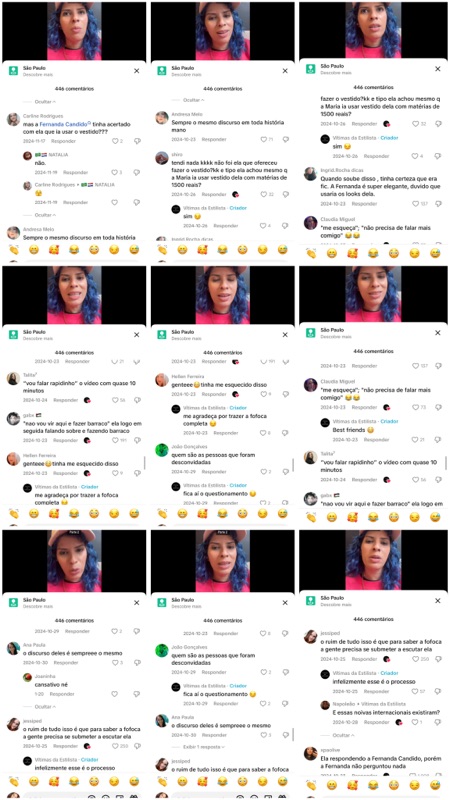Dislike the "Best friends" creator reply
This screenshot has width=450, height=800.
click(438, 440)
